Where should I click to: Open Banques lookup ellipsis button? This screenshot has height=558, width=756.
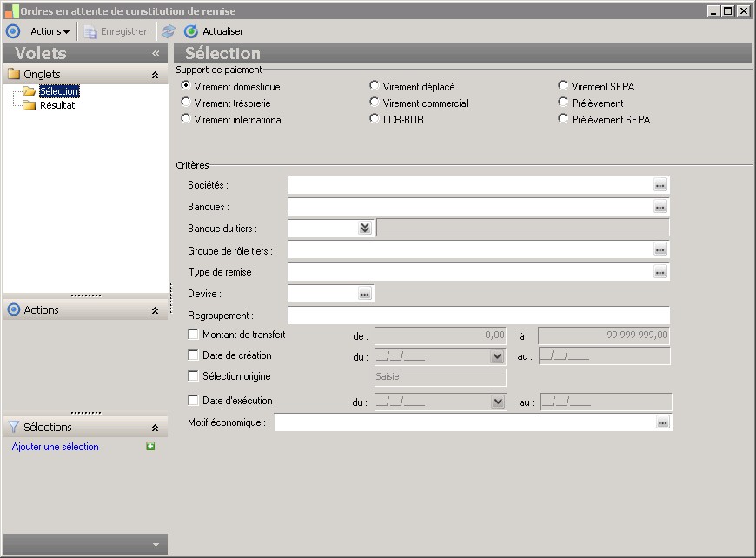(660, 207)
